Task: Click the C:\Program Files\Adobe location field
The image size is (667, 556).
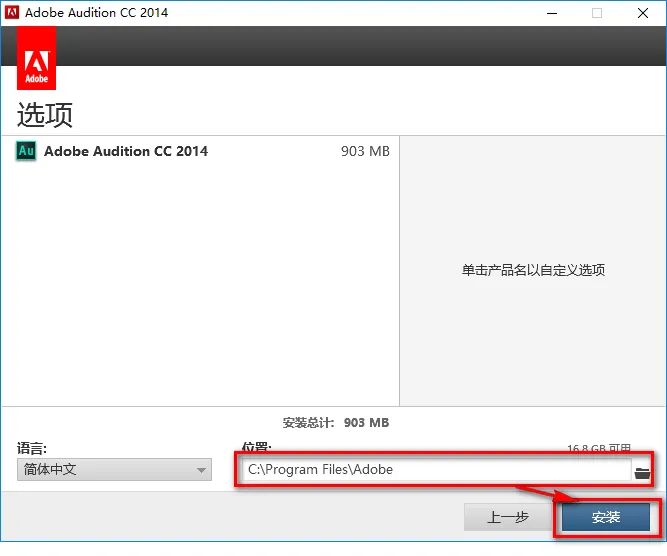Action: (436, 469)
